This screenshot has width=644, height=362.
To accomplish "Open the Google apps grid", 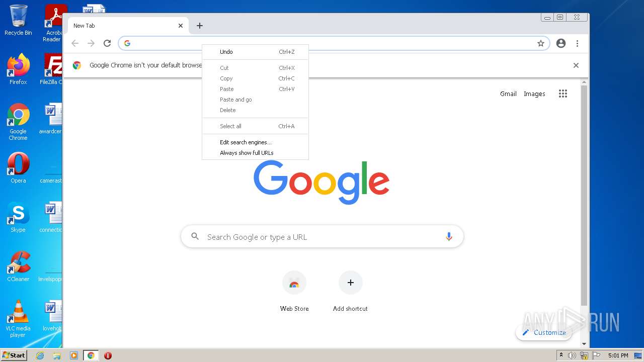I will tap(563, 94).
